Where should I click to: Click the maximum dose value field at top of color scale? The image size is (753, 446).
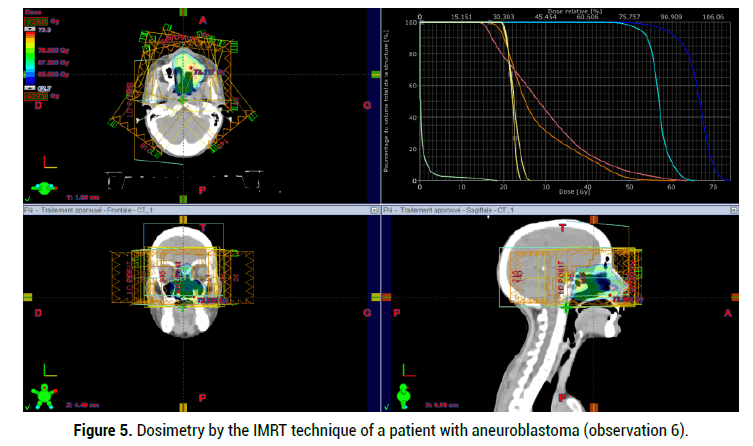(x=35, y=20)
